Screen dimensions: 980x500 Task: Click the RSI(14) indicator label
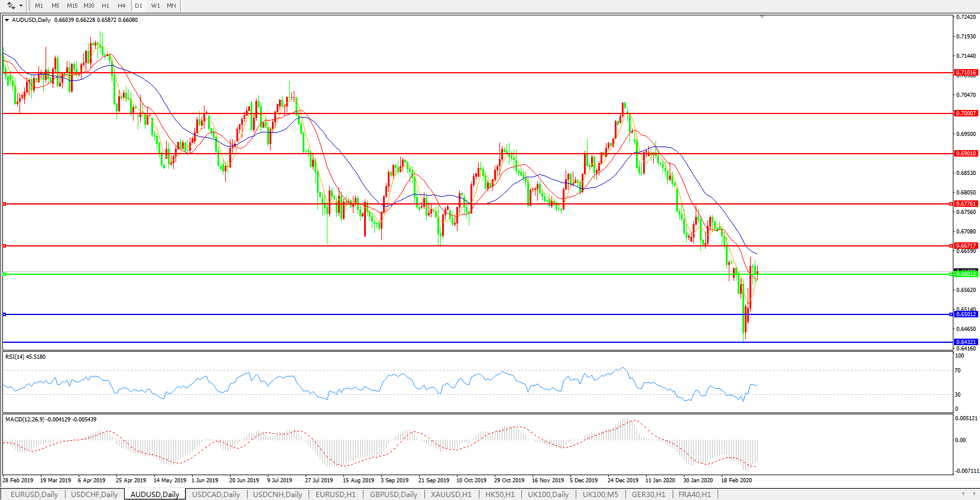pos(25,357)
